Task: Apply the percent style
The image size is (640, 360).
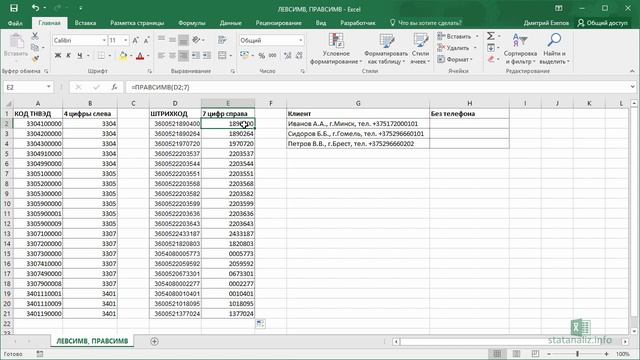Action: pos(262,56)
